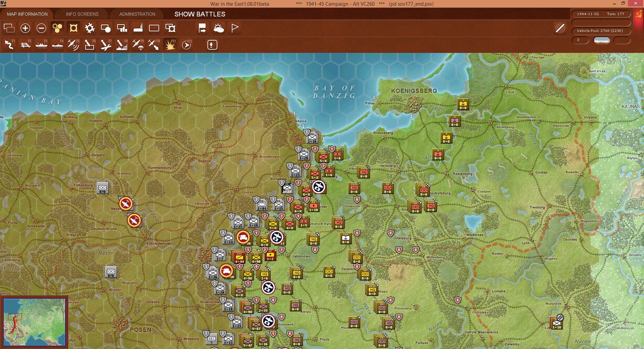This screenshot has width=644, height=349.
Task: Select Move mode (F1)
Action: pos(9,45)
